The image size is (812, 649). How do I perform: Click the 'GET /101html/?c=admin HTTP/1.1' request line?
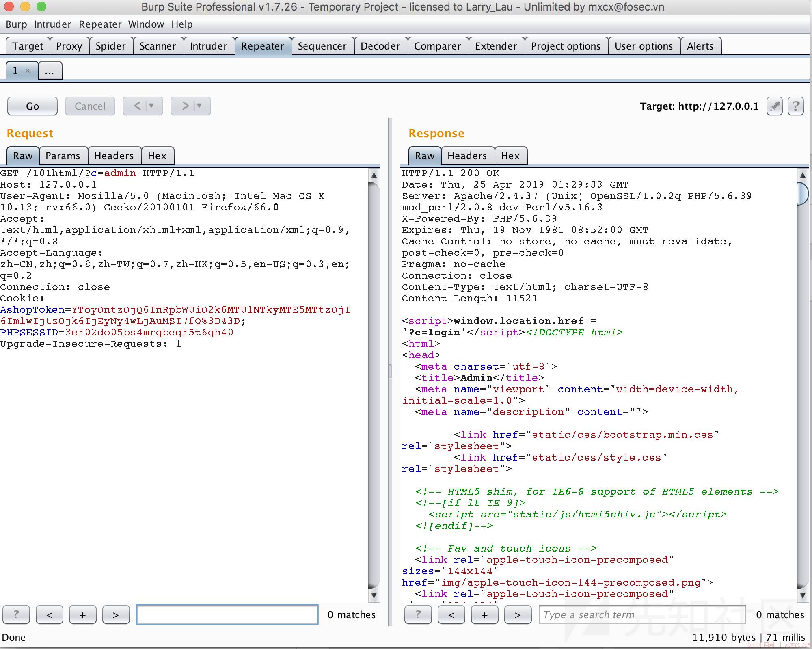coord(97,173)
